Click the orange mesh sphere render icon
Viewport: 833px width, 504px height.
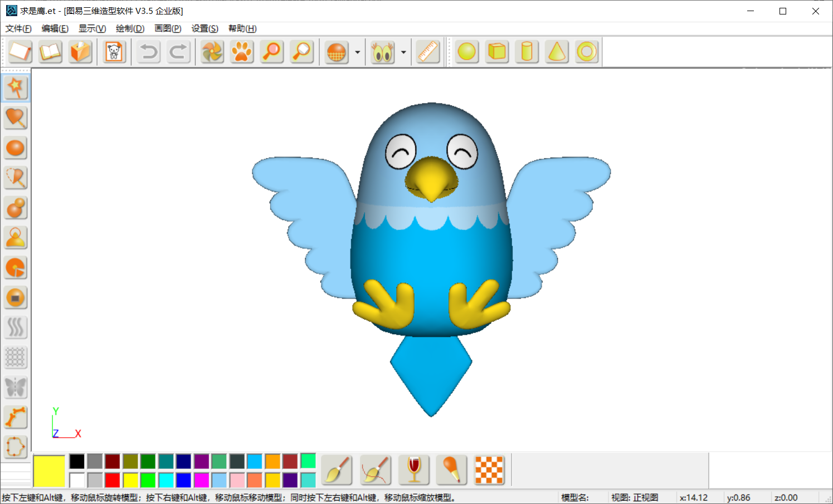337,52
